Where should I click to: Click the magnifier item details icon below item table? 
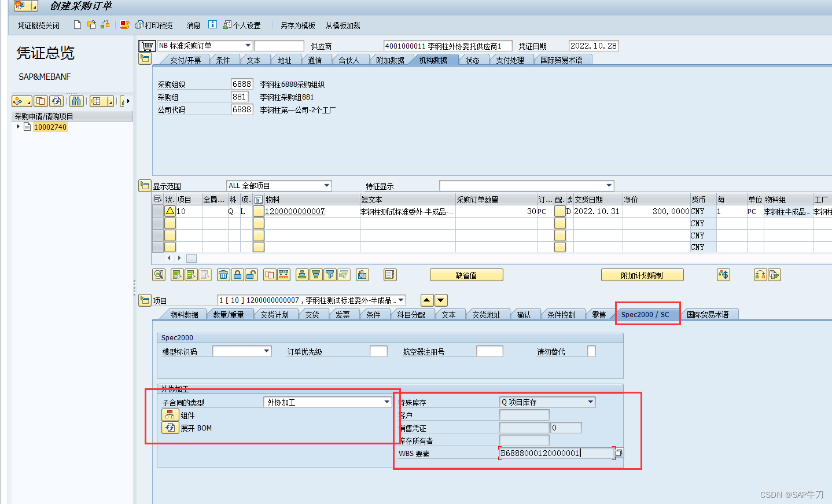(x=159, y=275)
